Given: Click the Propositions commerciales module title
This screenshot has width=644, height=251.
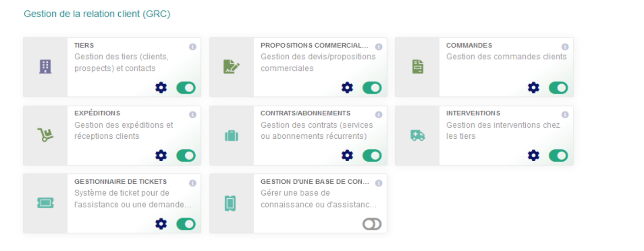Looking at the screenshot, I should point(314,45).
